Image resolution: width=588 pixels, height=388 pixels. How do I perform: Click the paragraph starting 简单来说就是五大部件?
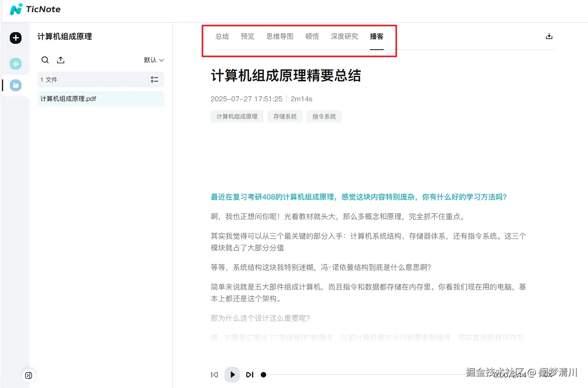click(368, 293)
